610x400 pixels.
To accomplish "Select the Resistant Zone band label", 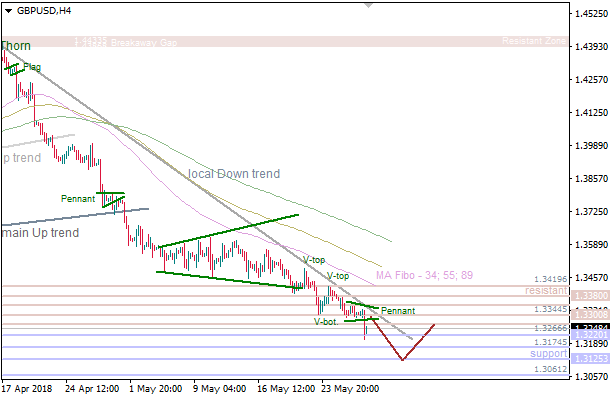I will click(536, 42).
